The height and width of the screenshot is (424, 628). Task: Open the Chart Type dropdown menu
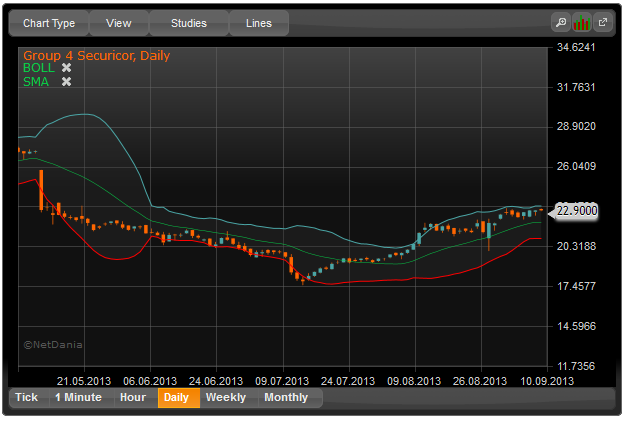(x=49, y=23)
